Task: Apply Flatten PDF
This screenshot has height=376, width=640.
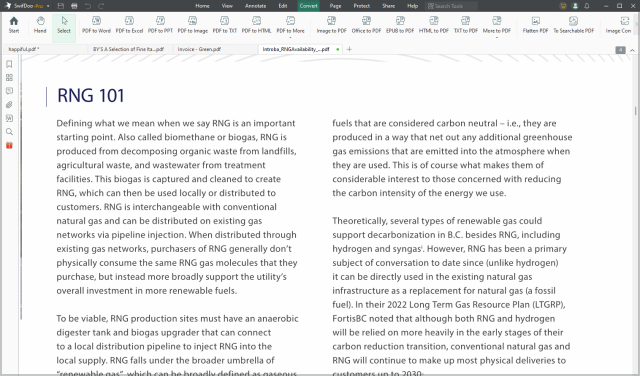Action: 536,25
